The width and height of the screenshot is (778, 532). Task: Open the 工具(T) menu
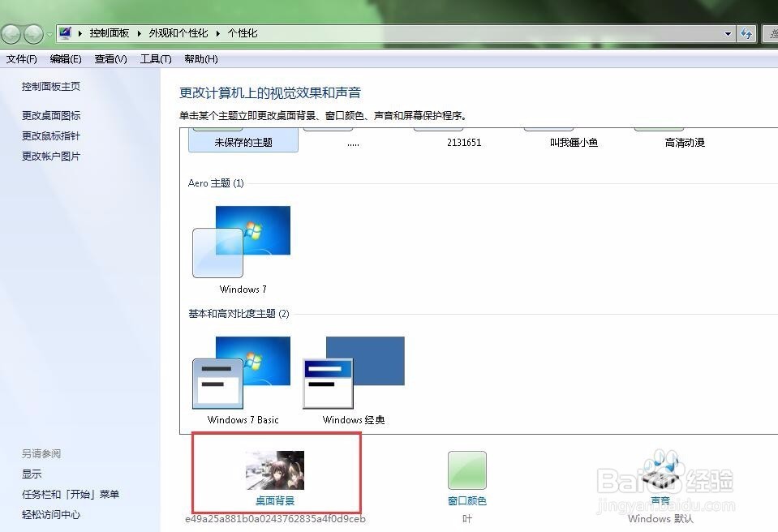coord(156,59)
